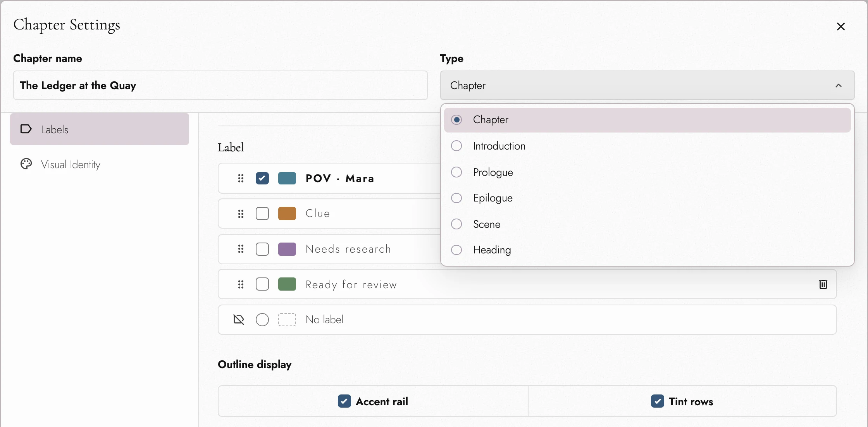
Task: Click the crossed-out label icon beside No label
Action: pos(239,320)
